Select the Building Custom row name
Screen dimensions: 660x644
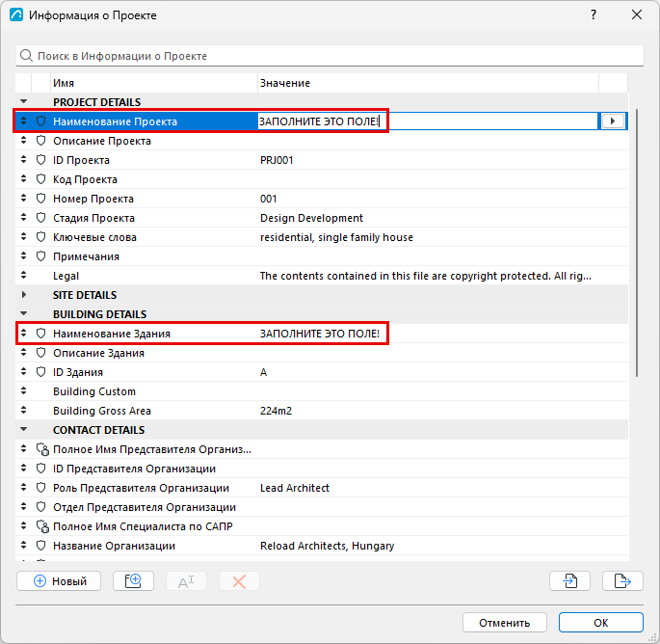pyautogui.click(x=94, y=391)
